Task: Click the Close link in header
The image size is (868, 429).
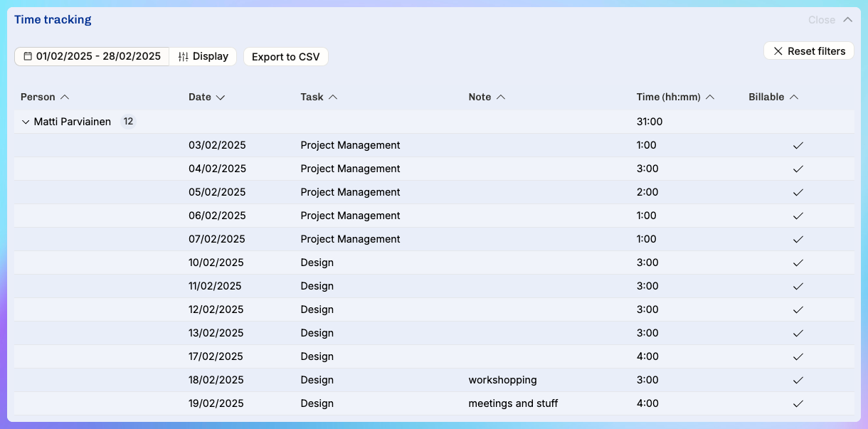Action: pos(821,20)
